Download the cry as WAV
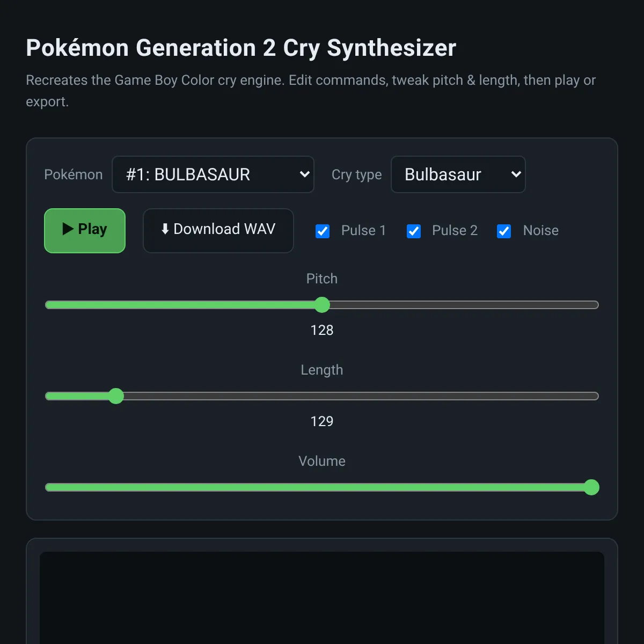 [218, 231]
